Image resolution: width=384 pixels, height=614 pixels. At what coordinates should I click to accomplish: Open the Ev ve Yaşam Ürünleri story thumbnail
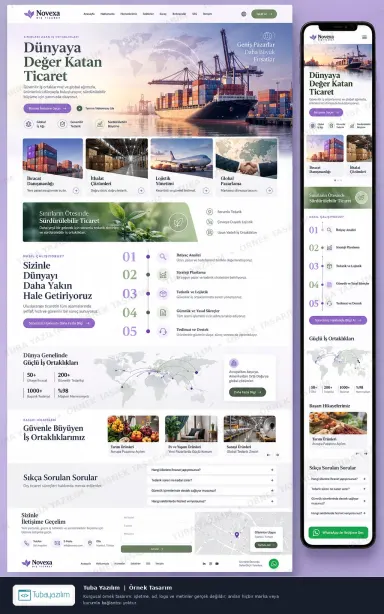(x=191, y=429)
